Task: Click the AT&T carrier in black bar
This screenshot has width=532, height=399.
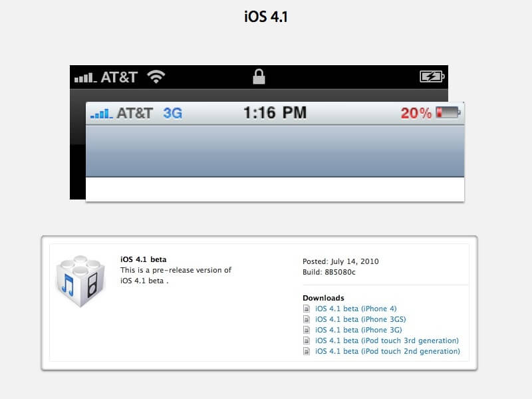Action: (x=119, y=77)
